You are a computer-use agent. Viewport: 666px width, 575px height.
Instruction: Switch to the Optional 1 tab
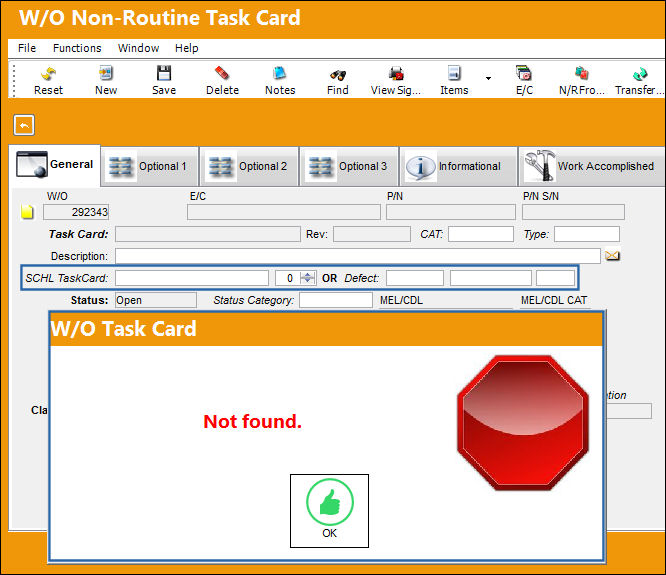(150, 166)
